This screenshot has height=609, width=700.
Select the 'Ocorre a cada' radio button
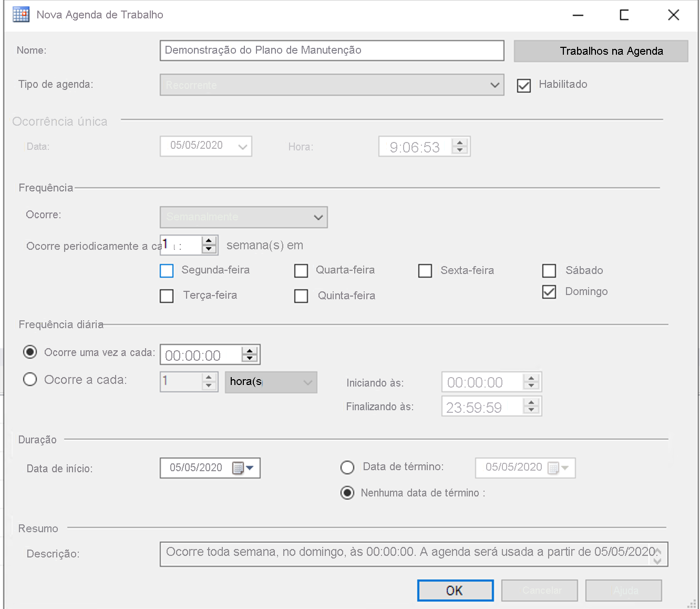[30, 379]
